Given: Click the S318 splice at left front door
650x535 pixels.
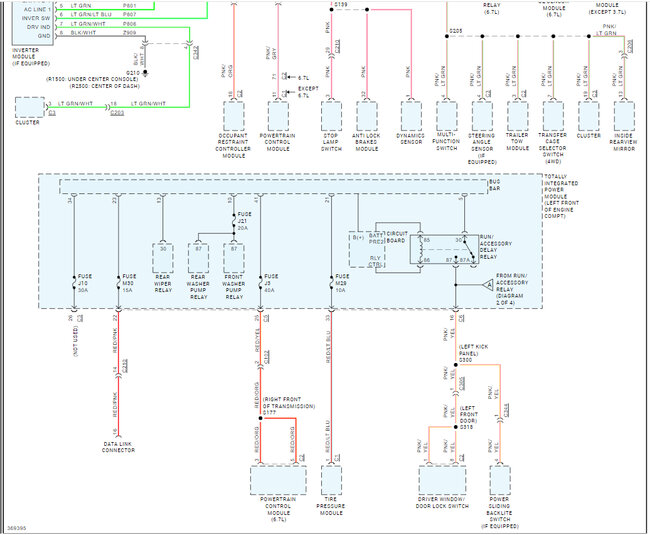Looking at the screenshot, I should 456,427.
